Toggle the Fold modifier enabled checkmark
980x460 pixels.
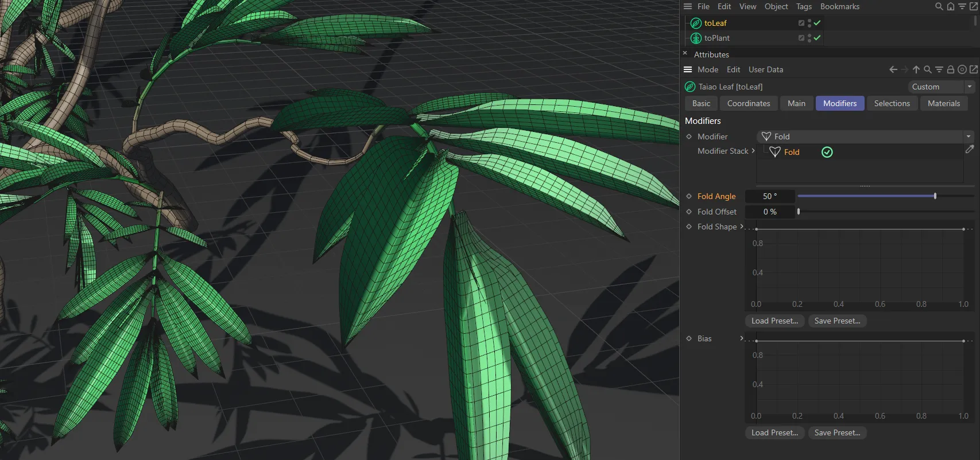point(827,152)
